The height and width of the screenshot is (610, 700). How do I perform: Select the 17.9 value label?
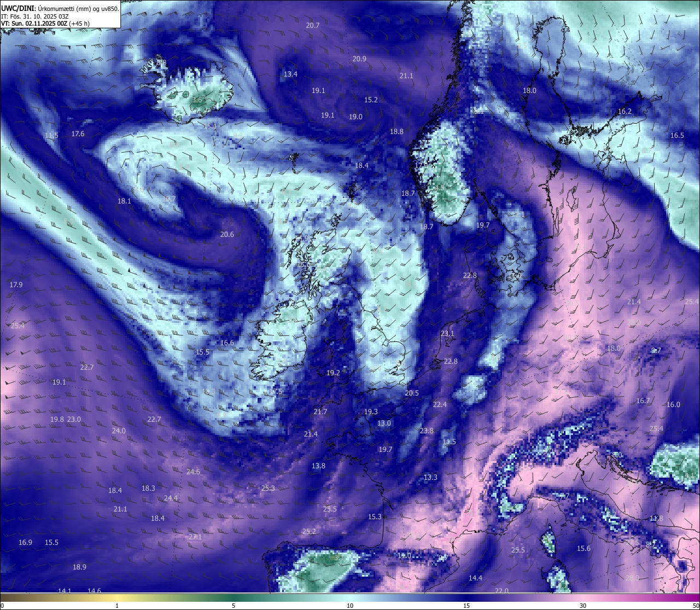click(16, 285)
